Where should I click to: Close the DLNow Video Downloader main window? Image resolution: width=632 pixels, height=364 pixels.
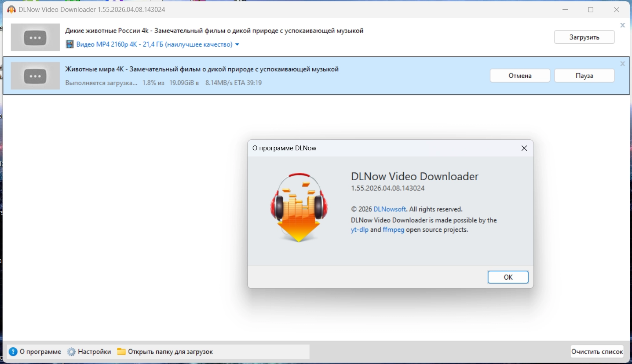617,10
